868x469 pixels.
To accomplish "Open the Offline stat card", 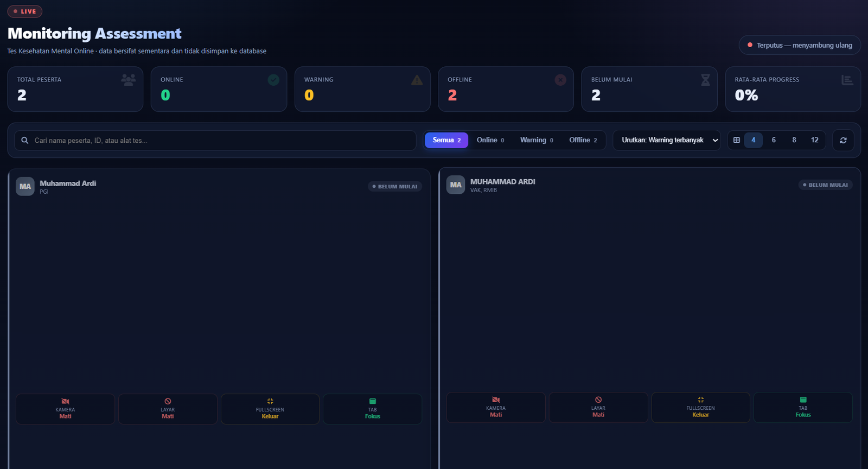I will pyautogui.click(x=506, y=89).
